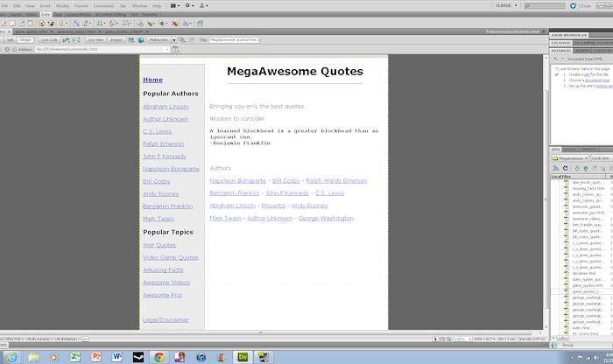Click the Stop icon beside Address bar

[7, 50]
